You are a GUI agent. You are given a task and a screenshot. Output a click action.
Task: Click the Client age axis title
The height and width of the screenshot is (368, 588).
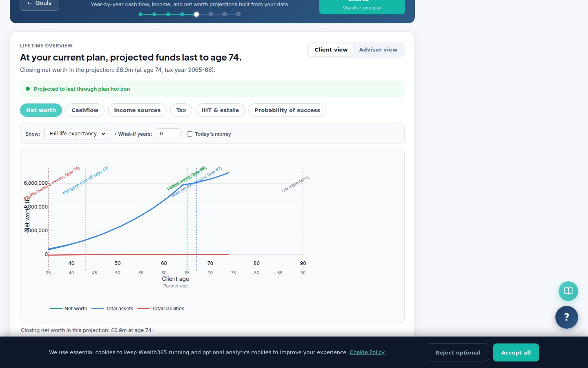[176, 279]
